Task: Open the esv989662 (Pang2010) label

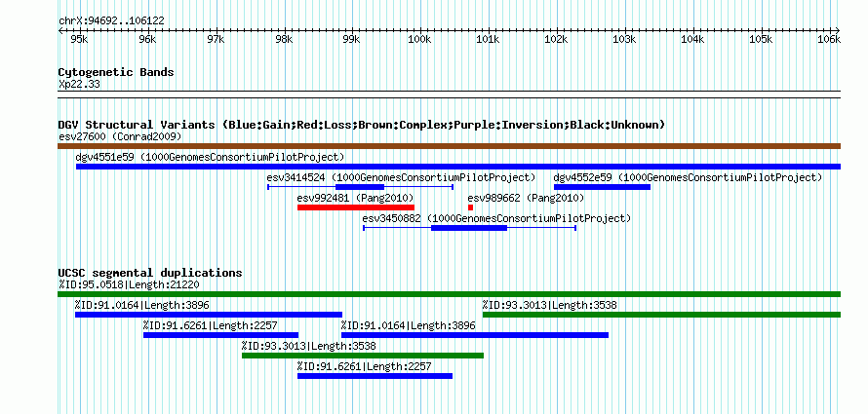Action: point(526,198)
